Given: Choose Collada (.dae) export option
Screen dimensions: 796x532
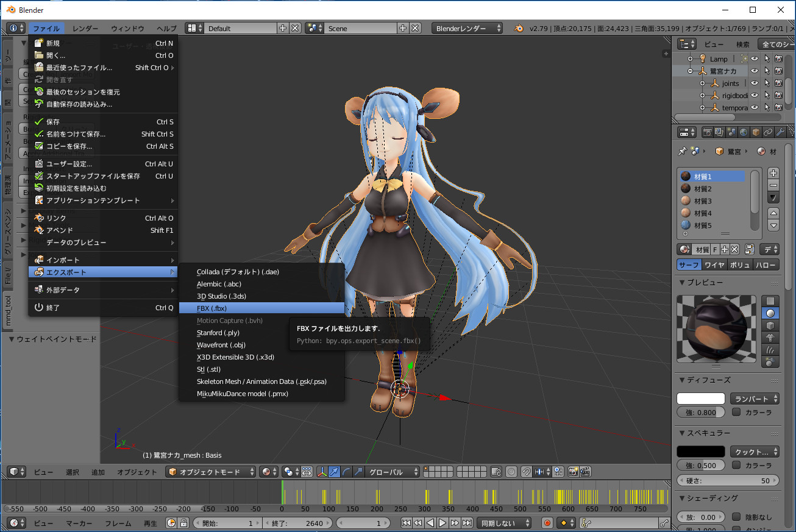Looking at the screenshot, I should tap(261, 272).
